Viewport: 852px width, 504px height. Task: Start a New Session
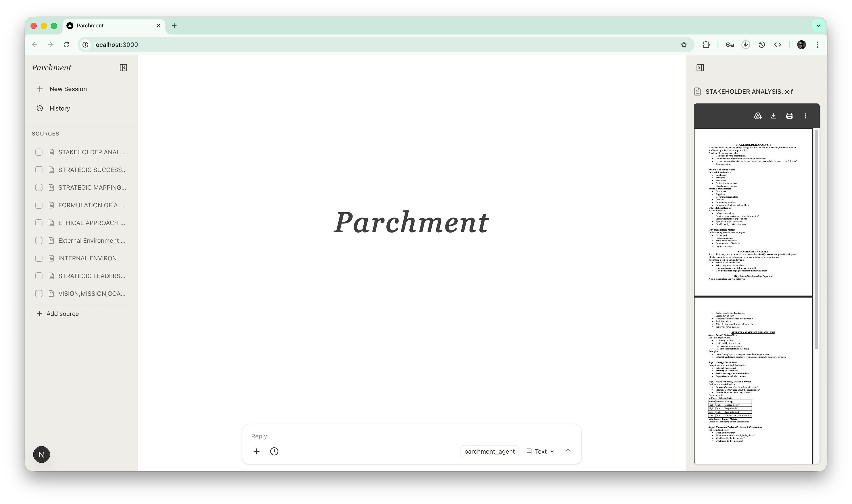coord(68,89)
